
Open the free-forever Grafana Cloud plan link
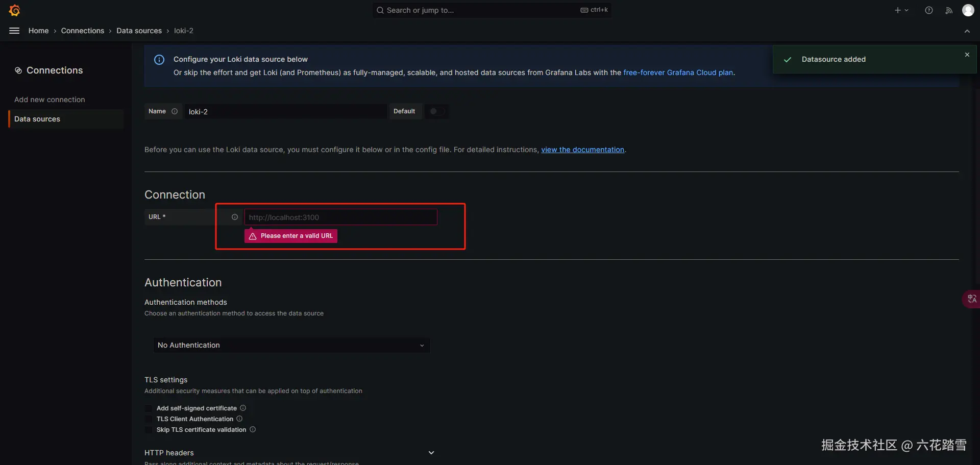point(678,72)
